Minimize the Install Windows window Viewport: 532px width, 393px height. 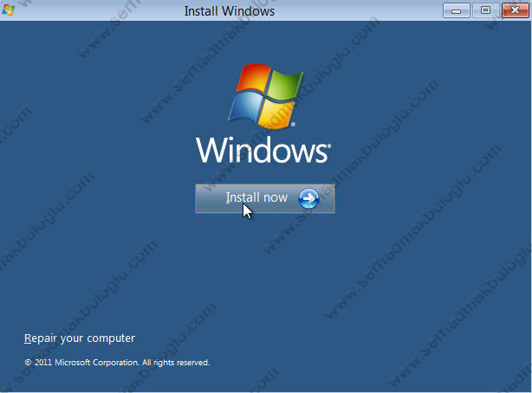[457, 10]
